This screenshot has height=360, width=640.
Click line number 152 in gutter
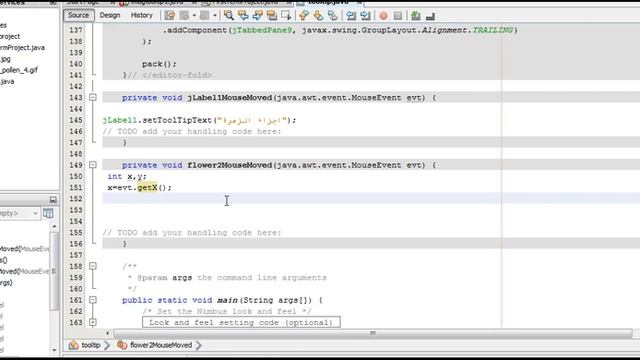tap(76, 198)
